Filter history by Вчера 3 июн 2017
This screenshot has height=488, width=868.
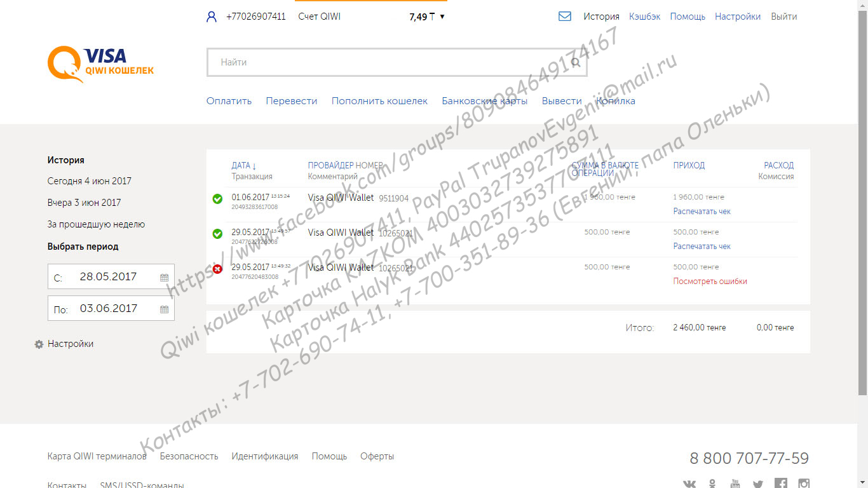click(84, 203)
